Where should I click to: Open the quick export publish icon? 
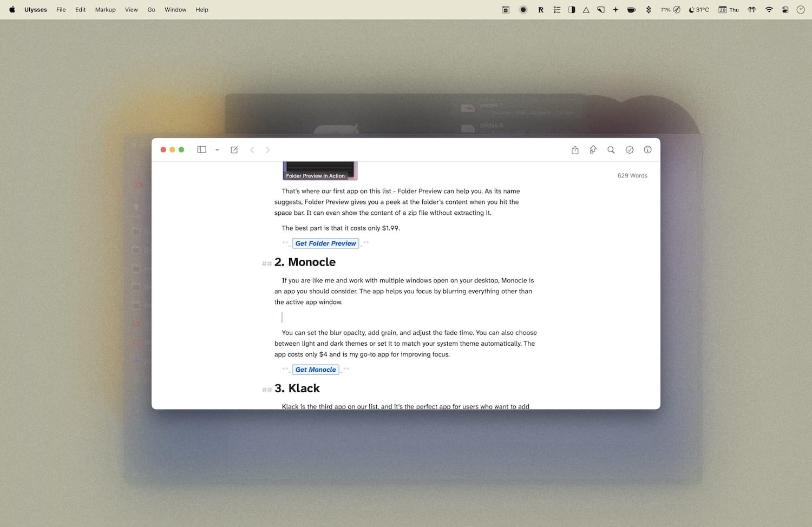pyautogui.click(x=593, y=150)
